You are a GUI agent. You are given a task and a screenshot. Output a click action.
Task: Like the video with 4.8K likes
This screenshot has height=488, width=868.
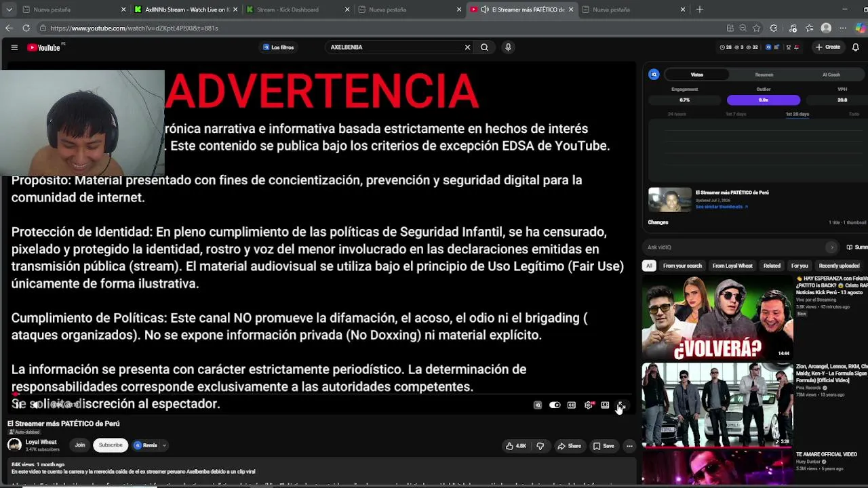click(516, 446)
